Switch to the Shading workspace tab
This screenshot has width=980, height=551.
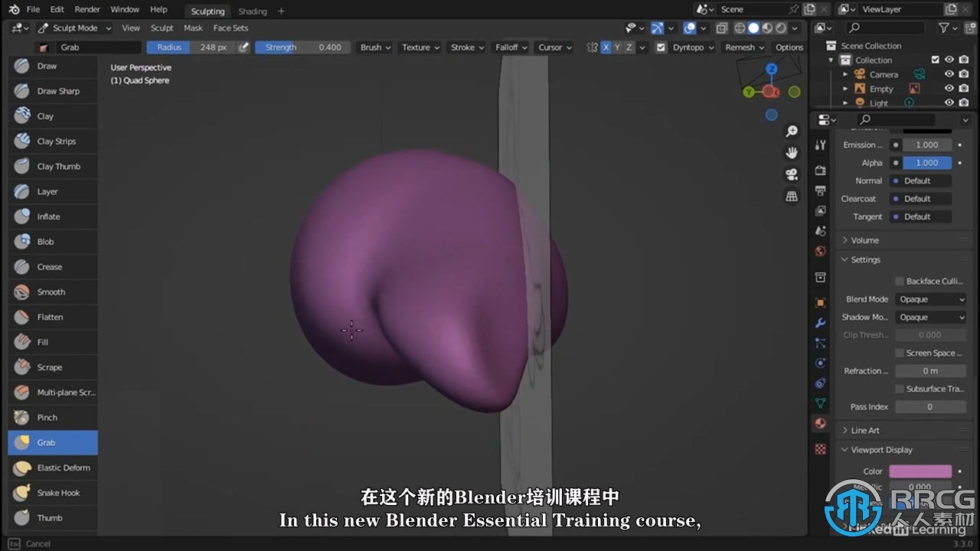(253, 11)
